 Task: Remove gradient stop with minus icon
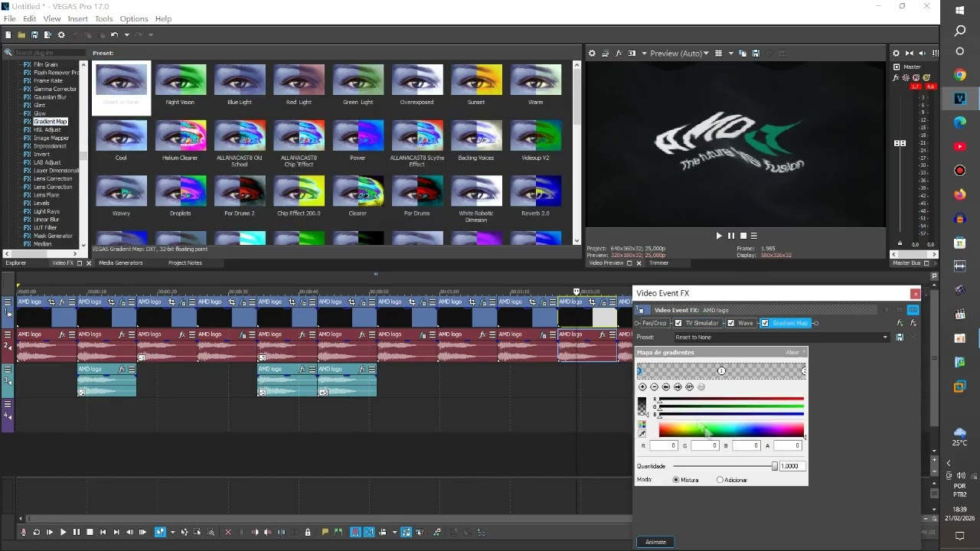pyautogui.click(x=654, y=386)
